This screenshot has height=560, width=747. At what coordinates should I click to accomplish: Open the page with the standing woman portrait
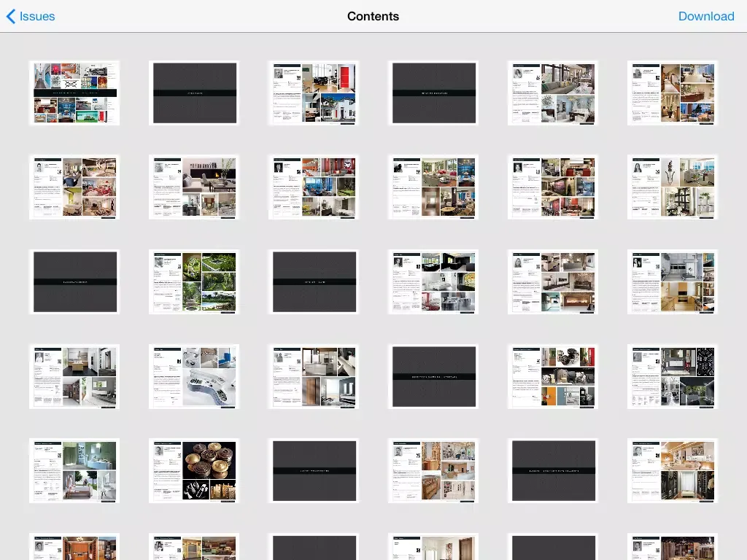(673, 187)
